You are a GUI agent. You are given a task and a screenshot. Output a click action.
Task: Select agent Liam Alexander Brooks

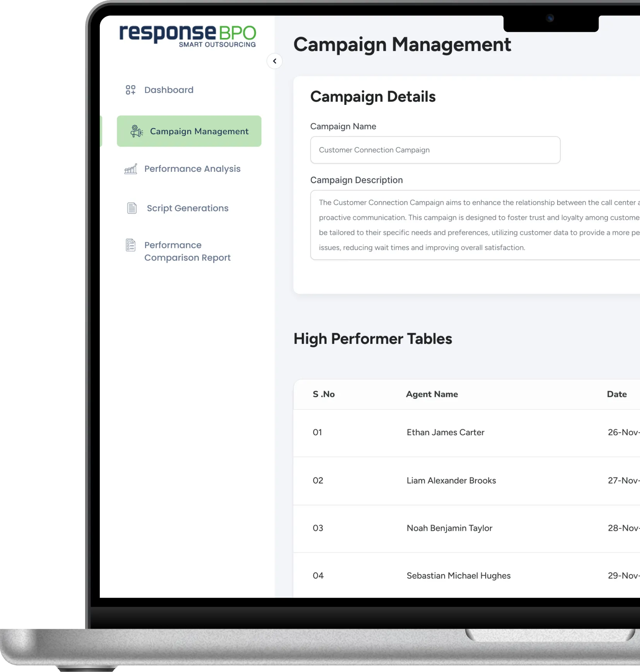[451, 480]
